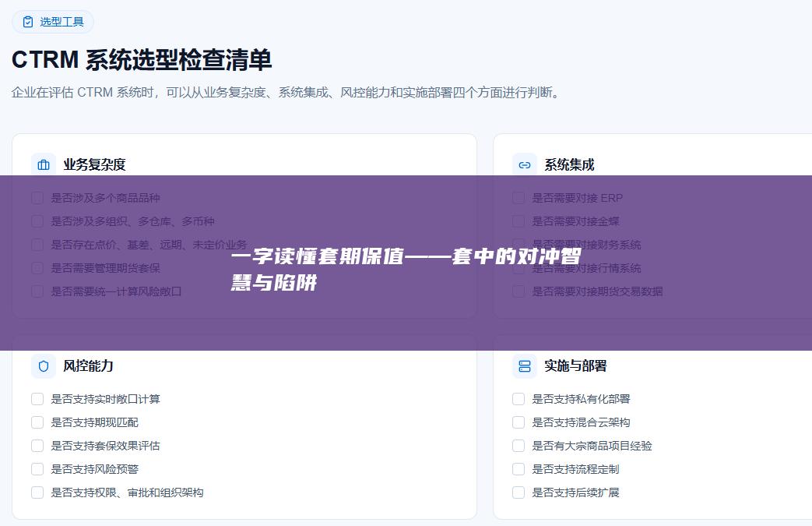
Task: Click the heading CTRM 系统选型检查清单
Action: pyautogui.click(x=142, y=60)
